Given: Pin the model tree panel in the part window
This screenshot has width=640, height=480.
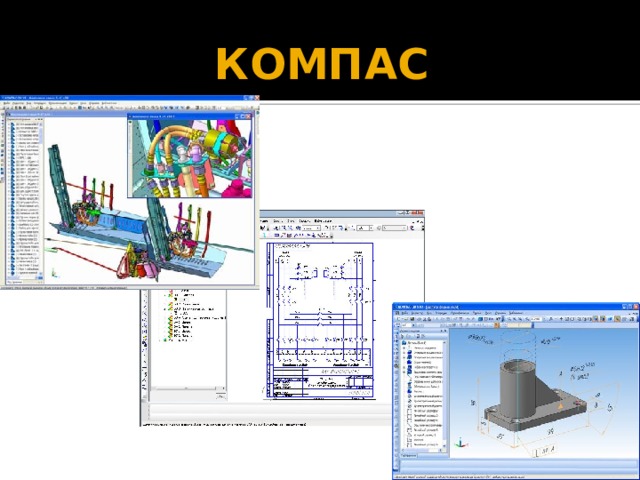Looking at the screenshot, I should coord(441,331).
